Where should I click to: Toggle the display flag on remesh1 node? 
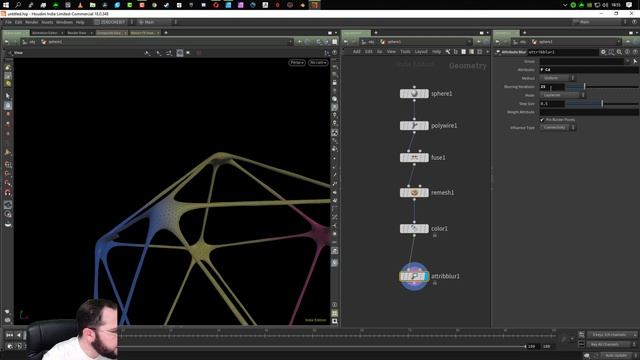coord(426,193)
